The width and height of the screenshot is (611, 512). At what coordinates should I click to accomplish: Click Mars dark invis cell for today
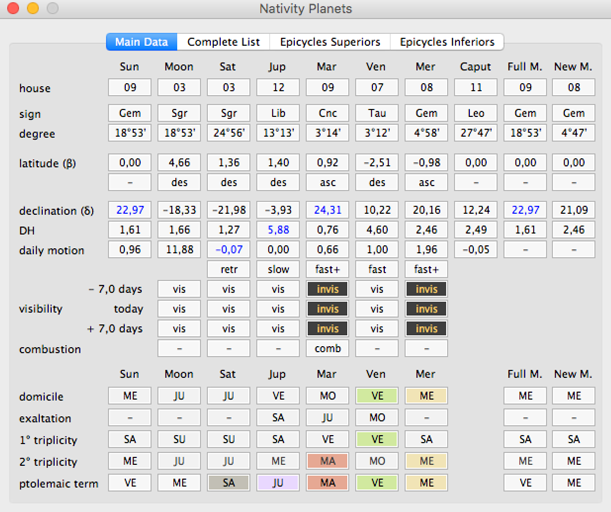point(327,308)
